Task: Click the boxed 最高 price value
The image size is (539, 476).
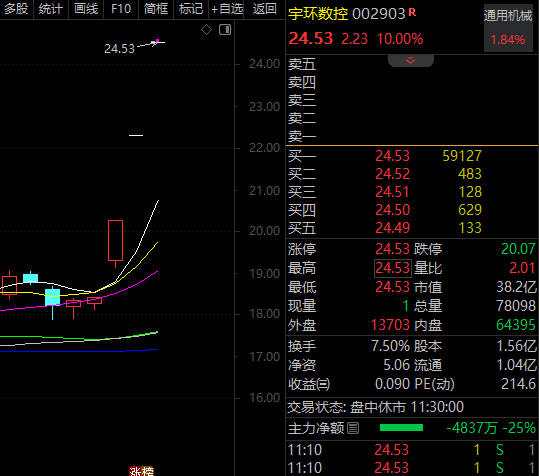Action: 393,268
